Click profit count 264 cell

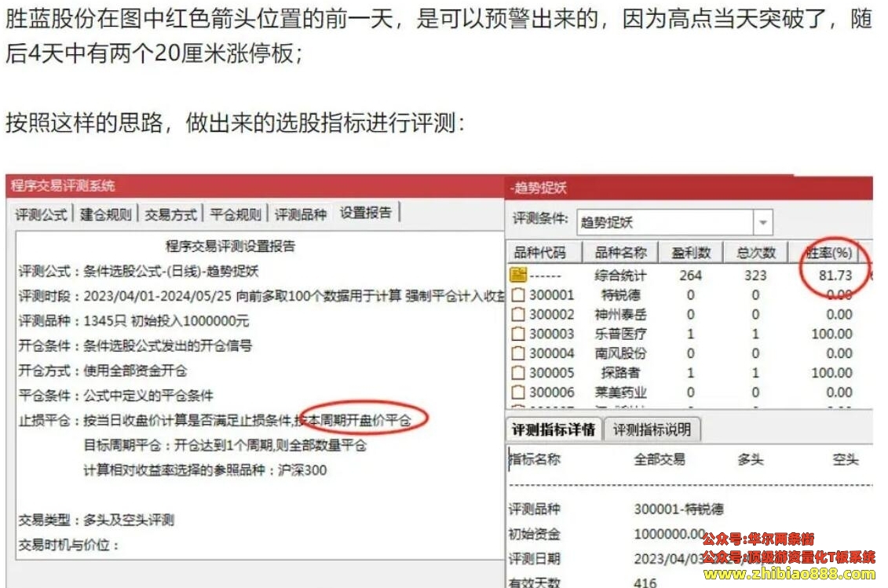pyautogui.click(x=691, y=276)
